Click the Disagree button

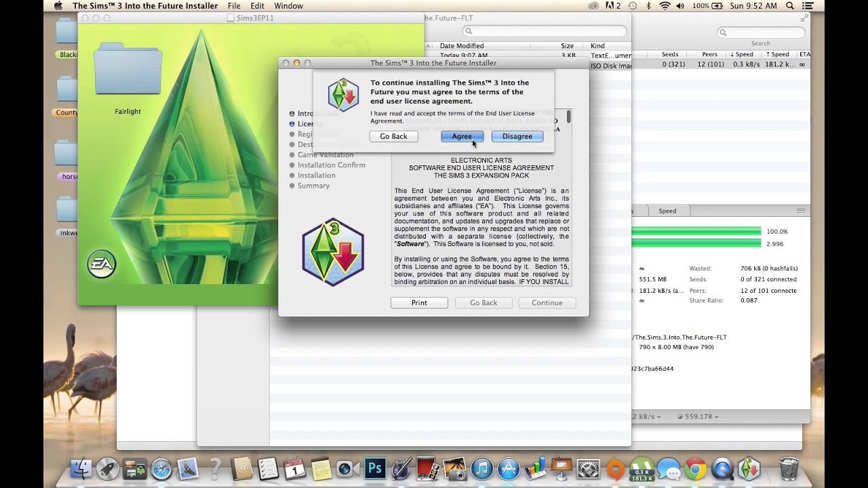pyautogui.click(x=517, y=136)
